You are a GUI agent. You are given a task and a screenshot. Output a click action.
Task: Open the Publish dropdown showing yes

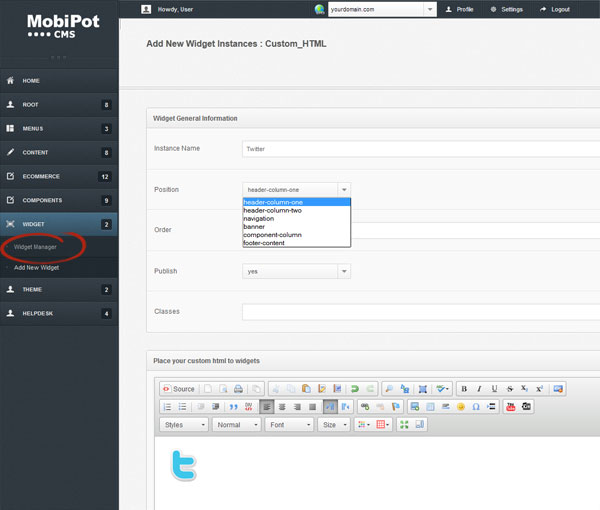(x=297, y=271)
